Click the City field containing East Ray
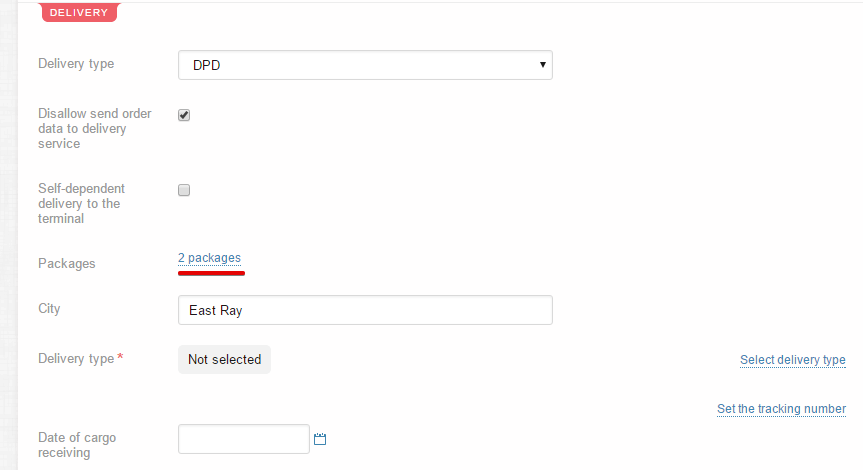Viewport: 863px width, 470px height. pyautogui.click(x=365, y=310)
